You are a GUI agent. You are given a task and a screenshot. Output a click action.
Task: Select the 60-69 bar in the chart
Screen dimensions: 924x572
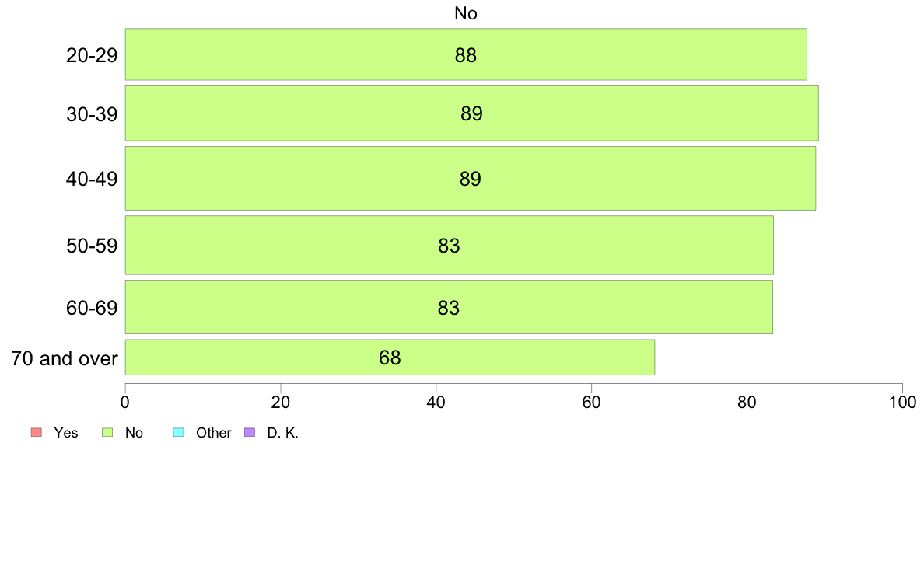click(449, 307)
